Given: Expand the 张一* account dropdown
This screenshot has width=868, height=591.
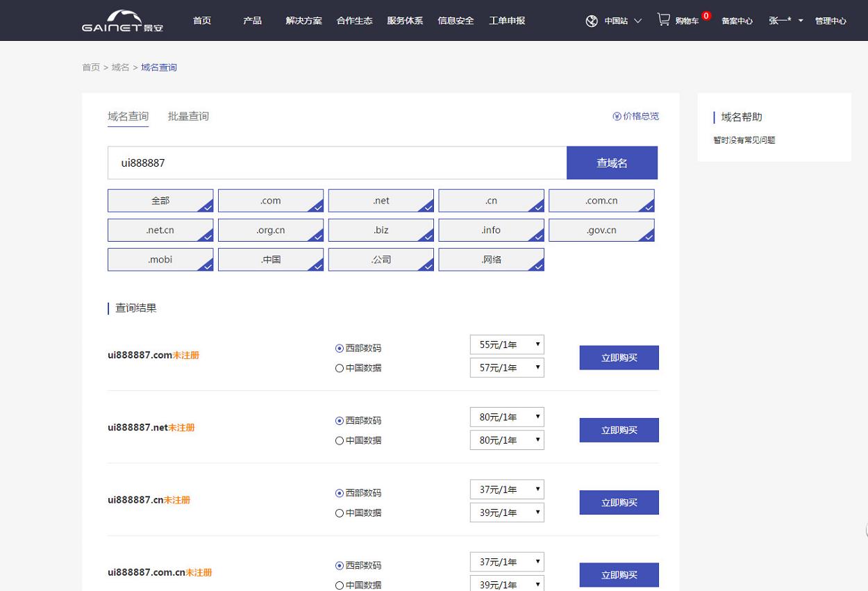Looking at the screenshot, I should [783, 20].
